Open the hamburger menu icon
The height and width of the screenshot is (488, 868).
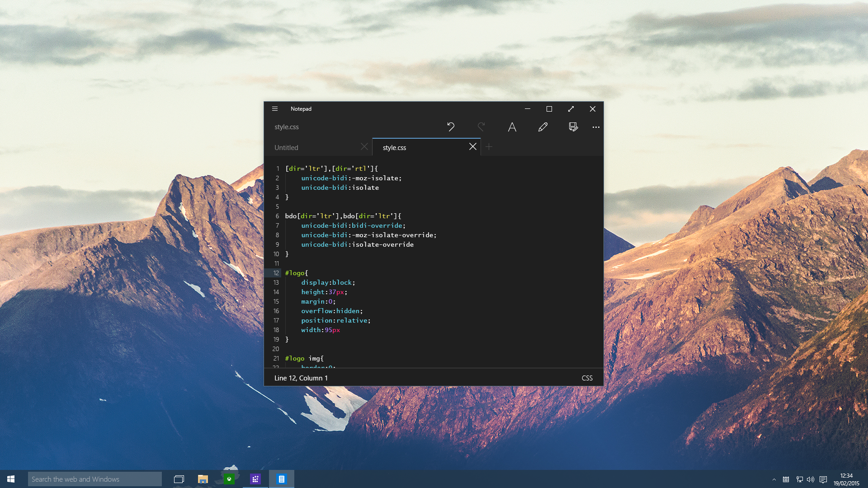(x=275, y=108)
